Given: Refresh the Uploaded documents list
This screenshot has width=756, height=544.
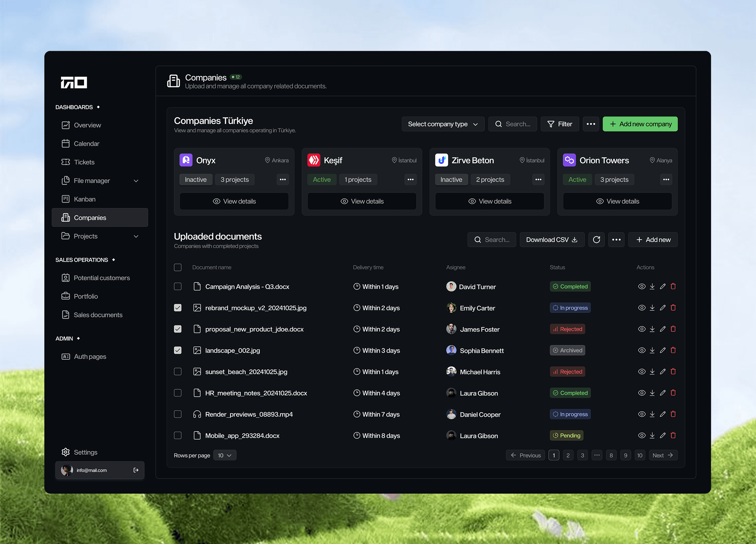Looking at the screenshot, I should point(596,239).
